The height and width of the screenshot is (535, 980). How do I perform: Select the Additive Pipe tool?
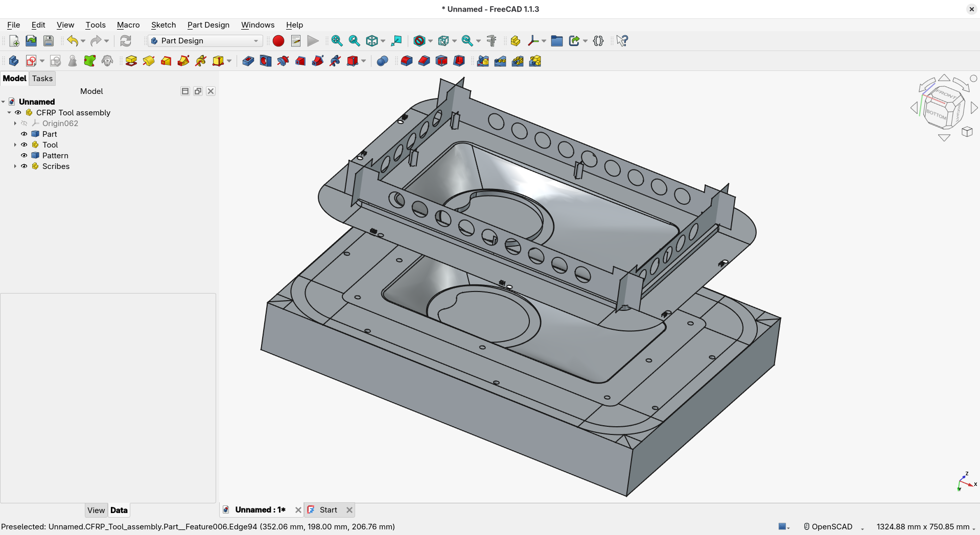183,61
